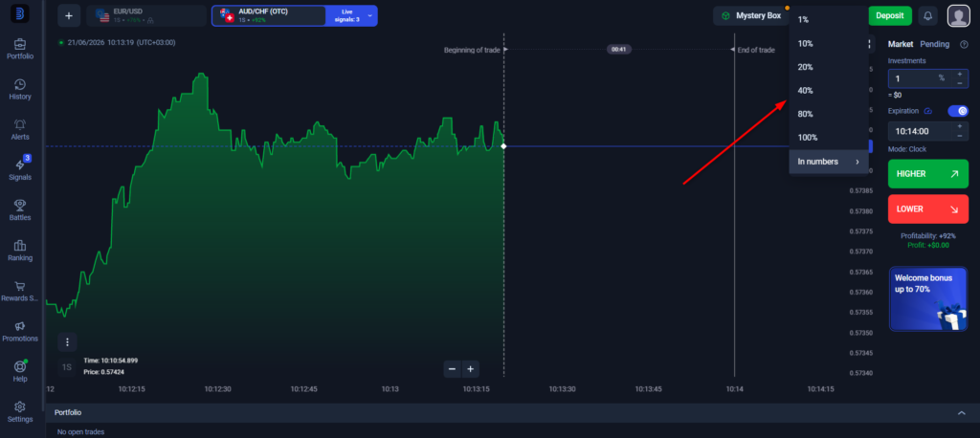Zoom out the chart with minus button

tap(452, 369)
